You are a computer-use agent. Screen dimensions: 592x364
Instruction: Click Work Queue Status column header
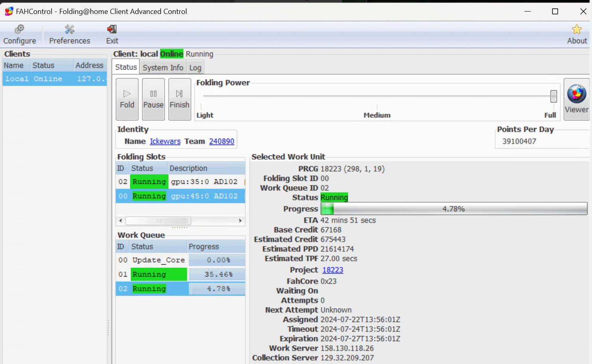(158, 246)
